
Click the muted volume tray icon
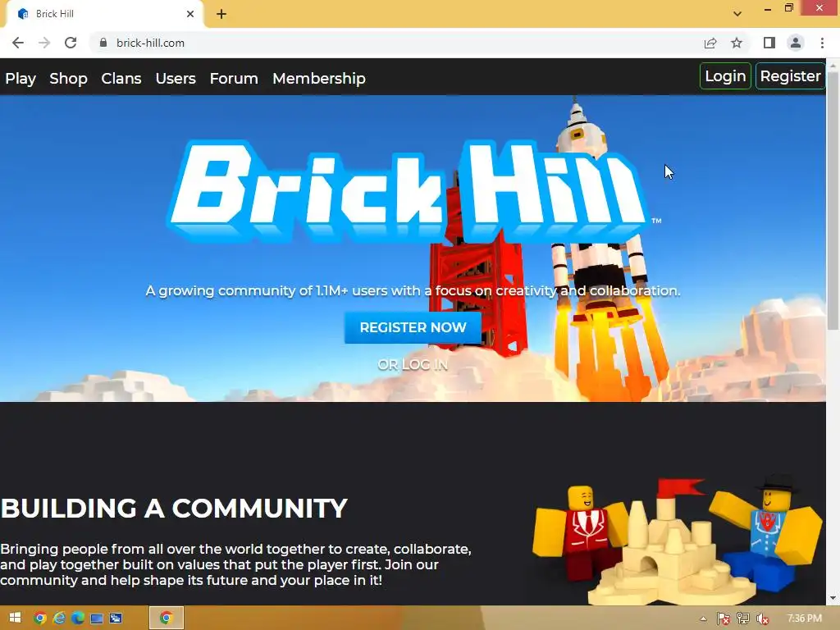762,619
